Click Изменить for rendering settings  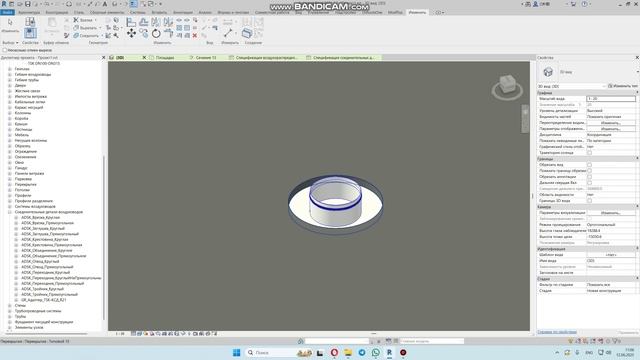pyautogui.click(x=611, y=213)
